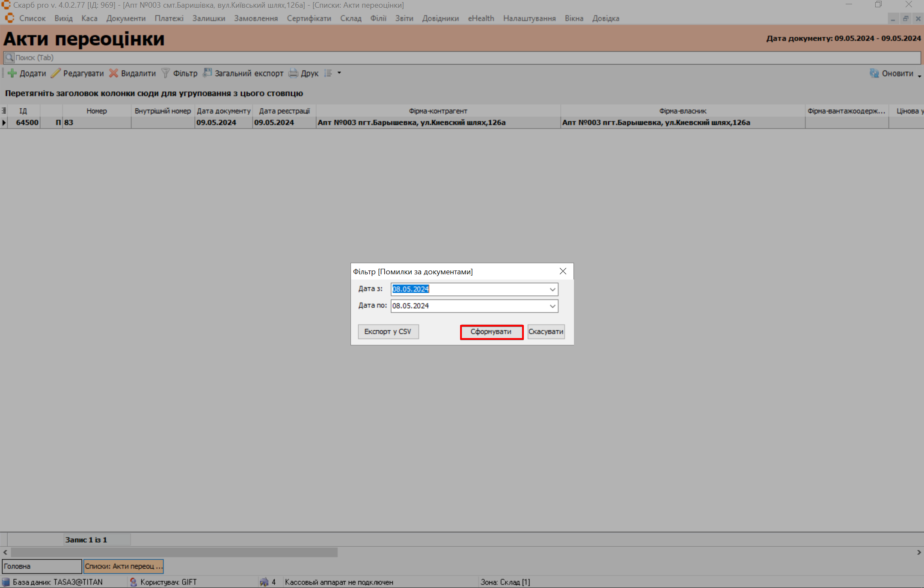
Task: Click the list view options icon
Action: [x=328, y=73]
